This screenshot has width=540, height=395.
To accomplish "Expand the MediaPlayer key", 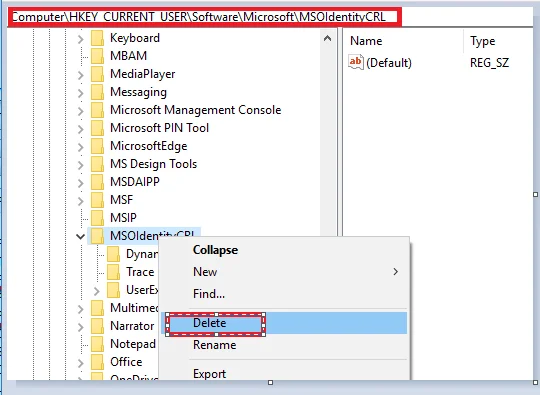I will pyautogui.click(x=81, y=74).
